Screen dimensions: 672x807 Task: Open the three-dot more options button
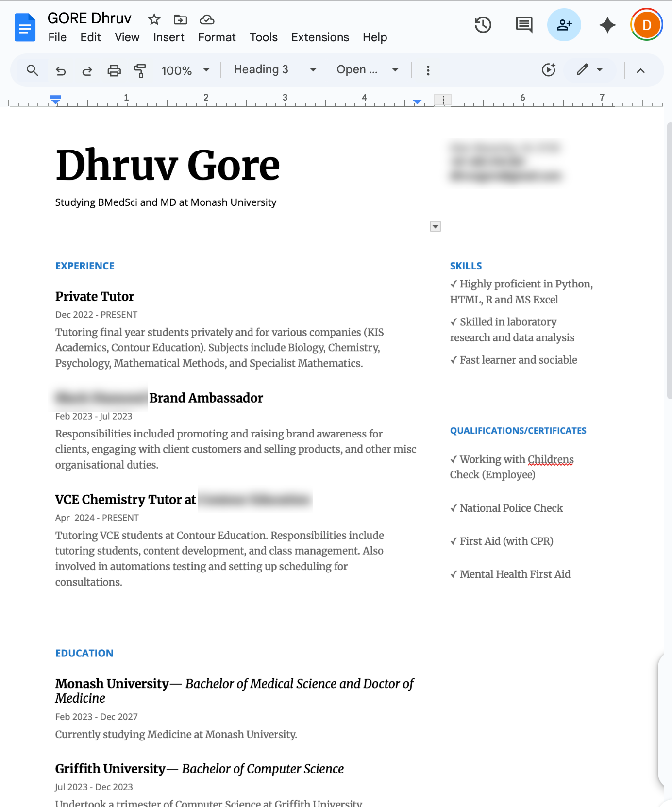(x=428, y=70)
